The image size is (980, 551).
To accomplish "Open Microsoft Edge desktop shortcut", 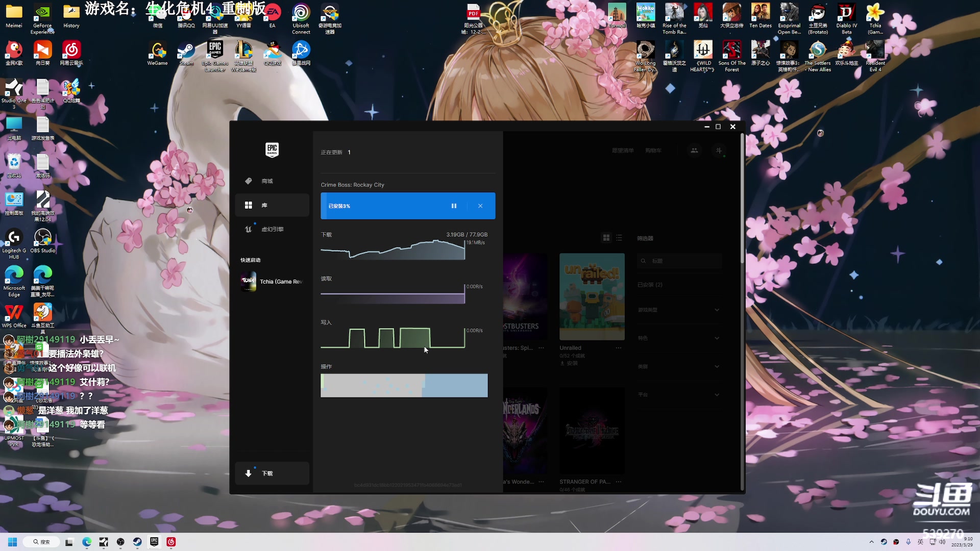I will coord(14,281).
